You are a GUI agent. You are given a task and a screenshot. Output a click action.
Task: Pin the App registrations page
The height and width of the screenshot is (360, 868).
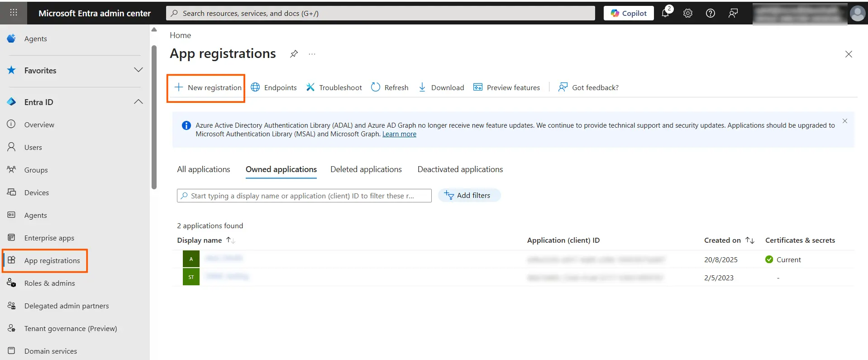[294, 54]
